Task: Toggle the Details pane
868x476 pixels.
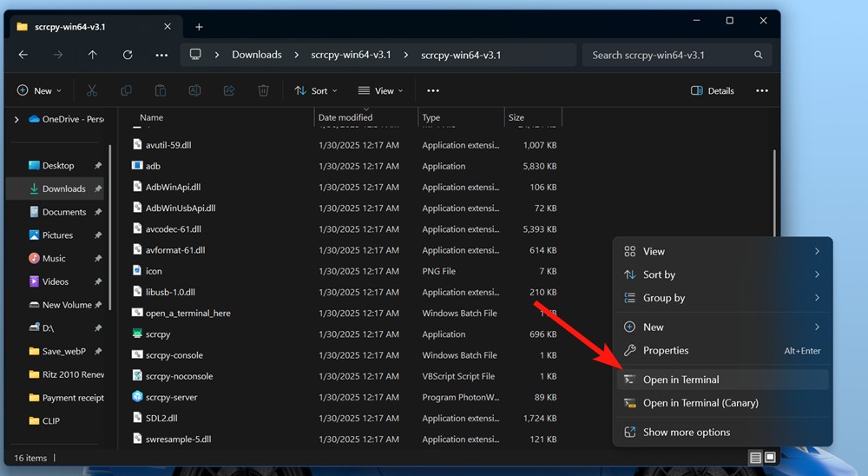Action: [x=713, y=90]
